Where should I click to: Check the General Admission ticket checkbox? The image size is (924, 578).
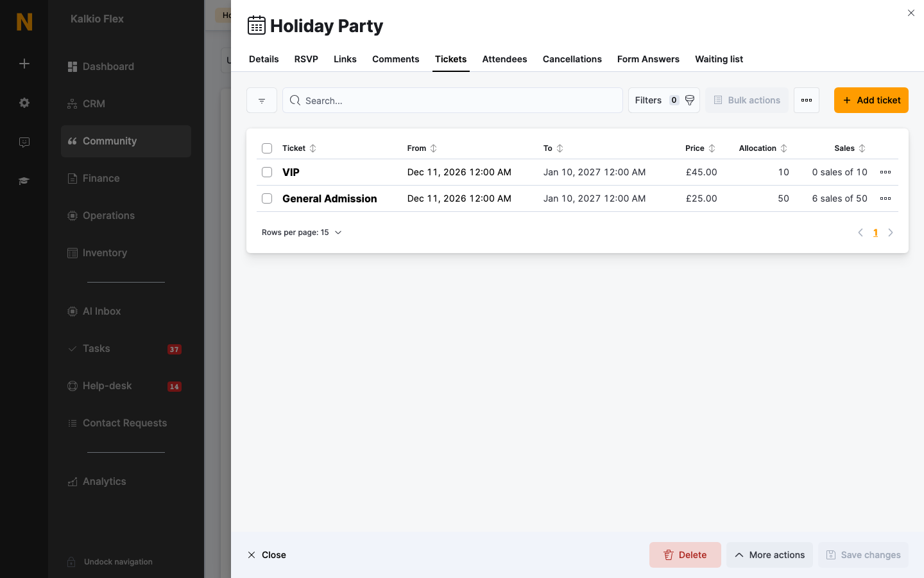(x=267, y=198)
